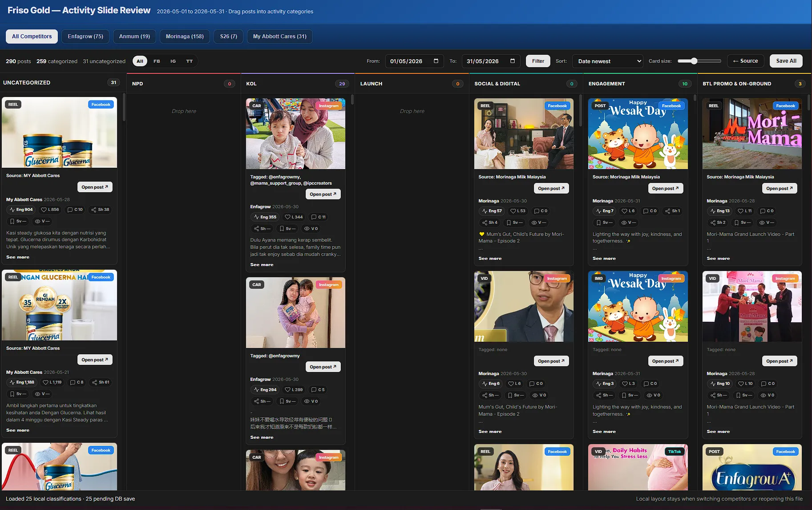Image resolution: width=812 pixels, height=510 pixels.
Task: Click shares stat Sh 1 on Wesak card
Action: point(672,211)
